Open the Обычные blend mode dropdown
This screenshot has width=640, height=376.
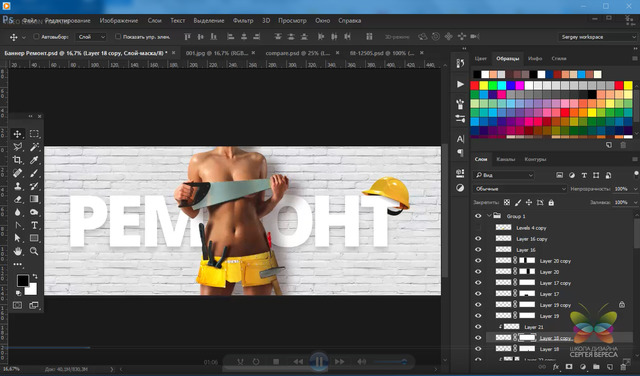coord(519,189)
